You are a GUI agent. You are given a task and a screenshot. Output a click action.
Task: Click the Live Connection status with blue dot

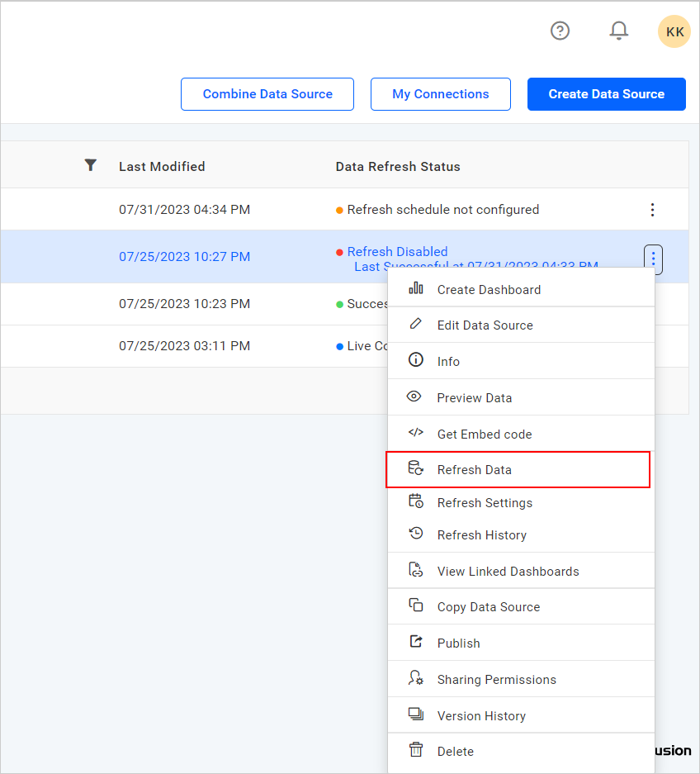362,346
